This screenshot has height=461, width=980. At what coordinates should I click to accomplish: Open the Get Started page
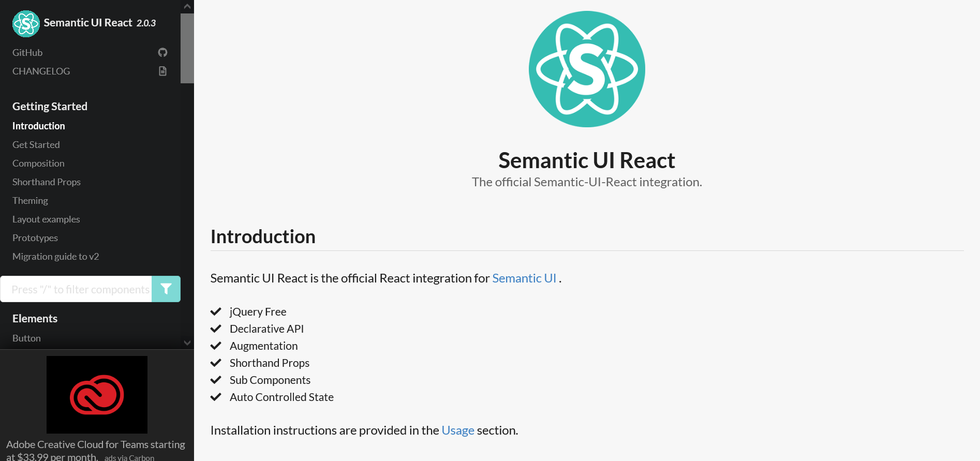pos(36,144)
